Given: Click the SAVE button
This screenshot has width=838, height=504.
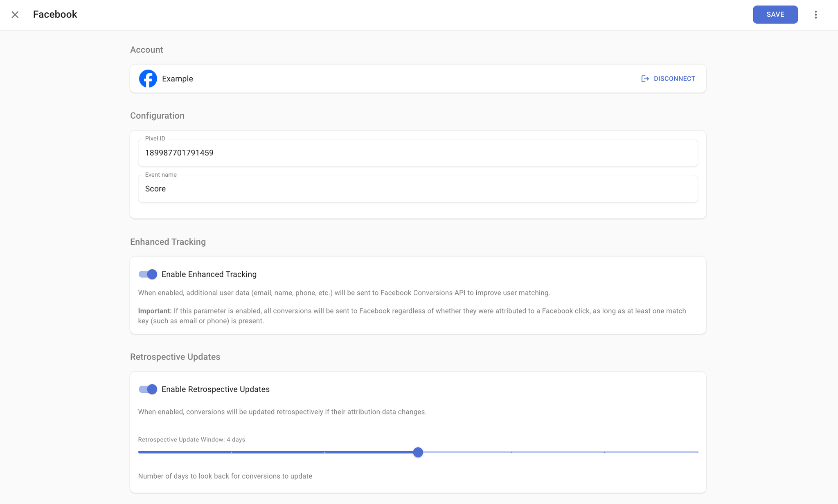Looking at the screenshot, I should [775, 15].
